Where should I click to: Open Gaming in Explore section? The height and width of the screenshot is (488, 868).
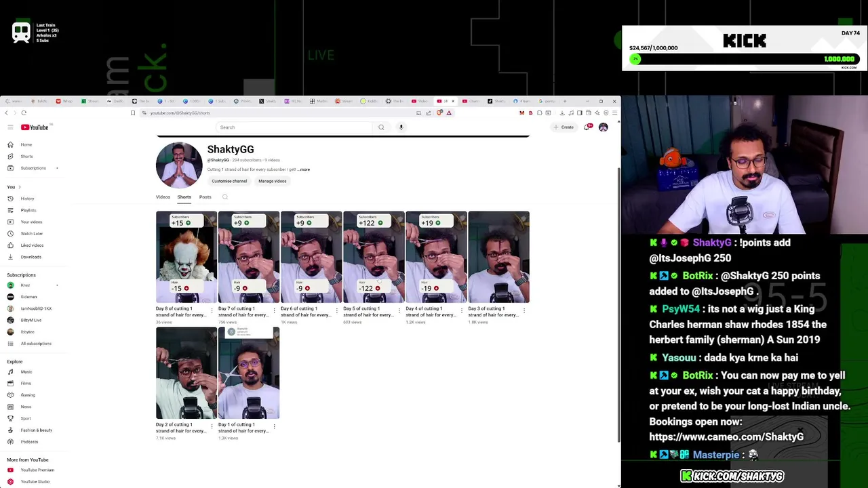click(x=27, y=395)
